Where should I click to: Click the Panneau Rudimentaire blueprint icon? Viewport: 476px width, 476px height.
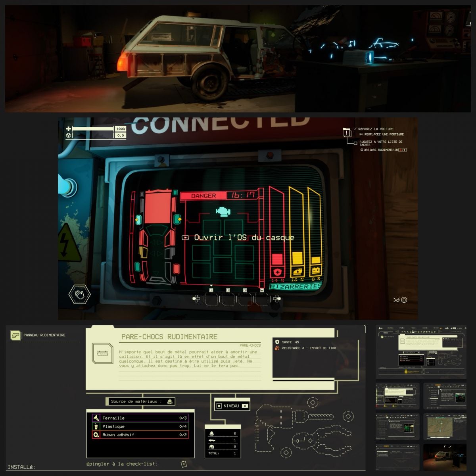pos(15,335)
